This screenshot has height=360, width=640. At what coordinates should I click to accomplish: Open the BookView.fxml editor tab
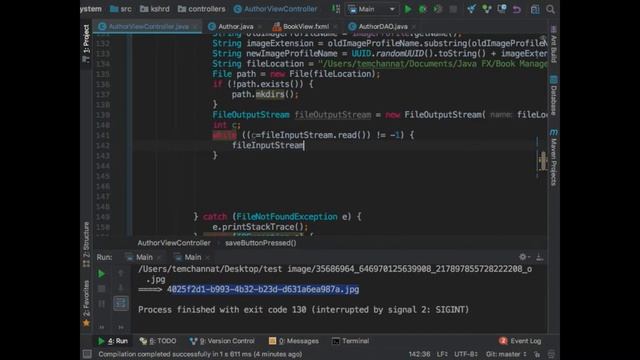point(306,27)
